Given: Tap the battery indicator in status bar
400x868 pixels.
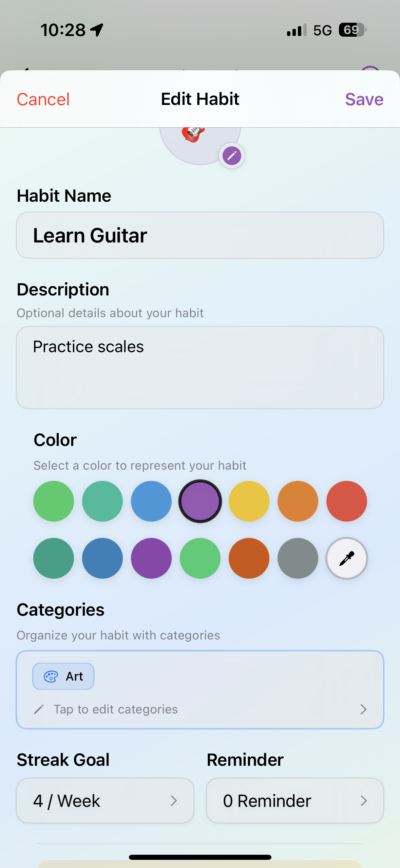Looking at the screenshot, I should [352, 30].
